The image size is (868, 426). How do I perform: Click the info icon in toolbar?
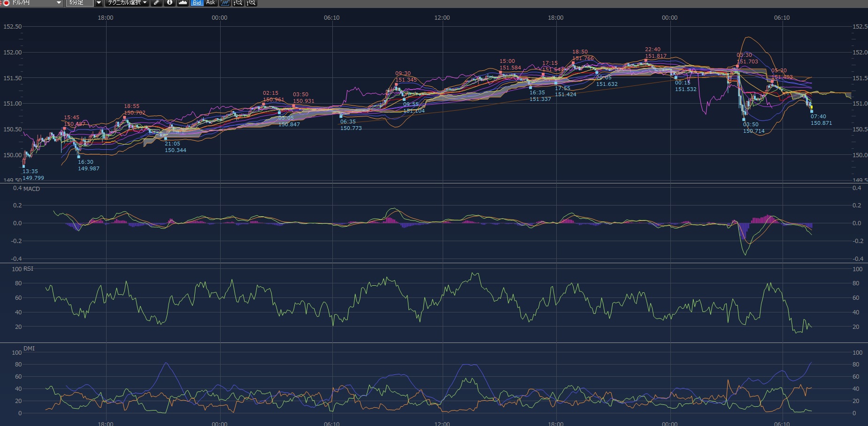[169, 3]
